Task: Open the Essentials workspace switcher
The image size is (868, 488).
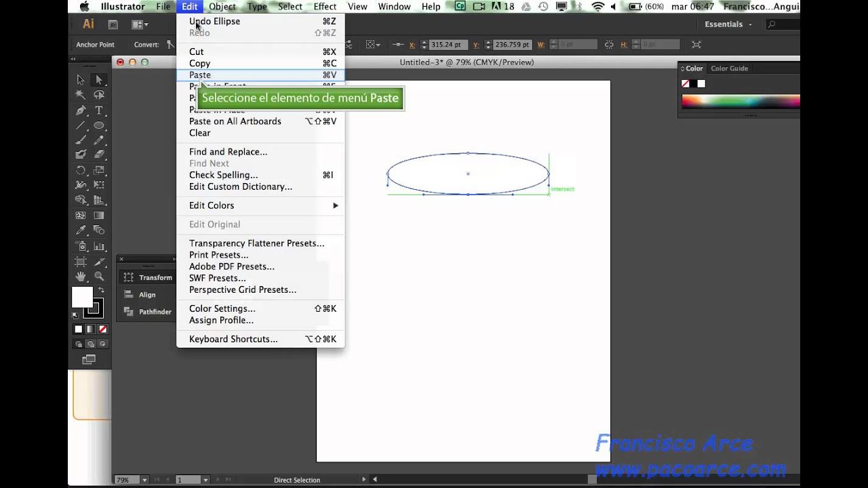Action: coord(728,24)
